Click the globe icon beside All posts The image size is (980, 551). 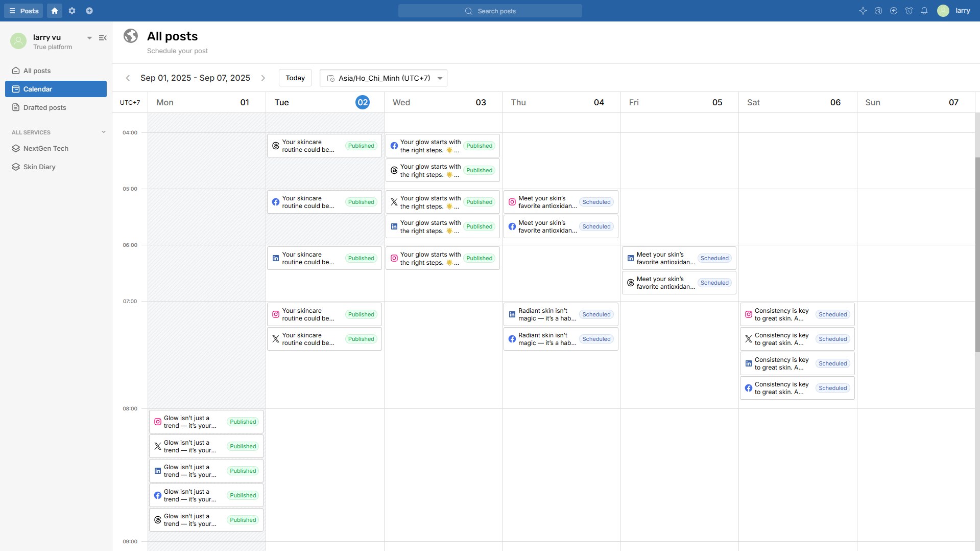tap(131, 36)
